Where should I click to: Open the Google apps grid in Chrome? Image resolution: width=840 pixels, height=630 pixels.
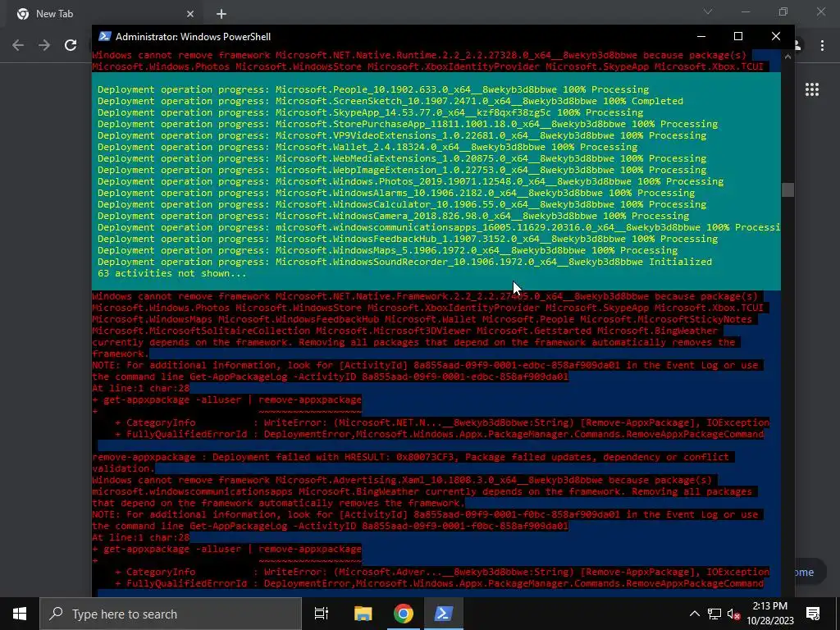pyautogui.click(x=811, y=89)
